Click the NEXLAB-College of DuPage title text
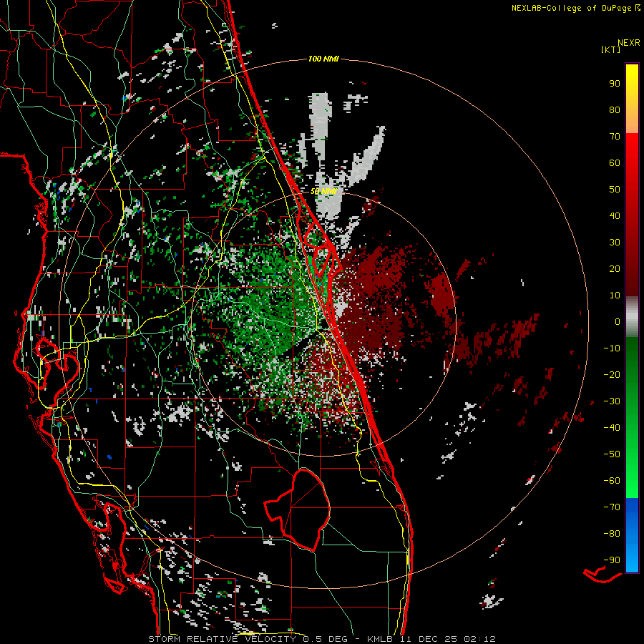Screen dimensions: 644x644 coord(570,8)
